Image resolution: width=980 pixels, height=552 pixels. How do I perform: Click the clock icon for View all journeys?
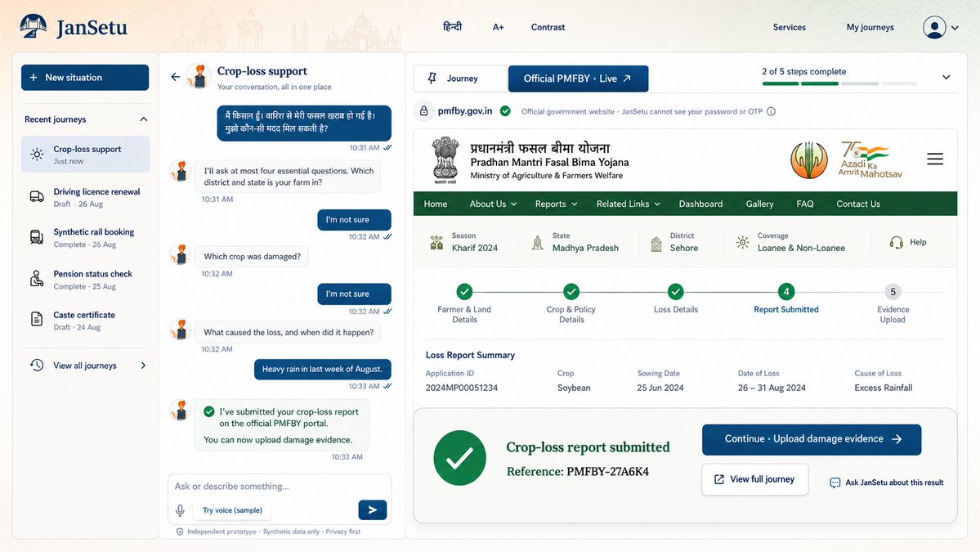[37, 365]
